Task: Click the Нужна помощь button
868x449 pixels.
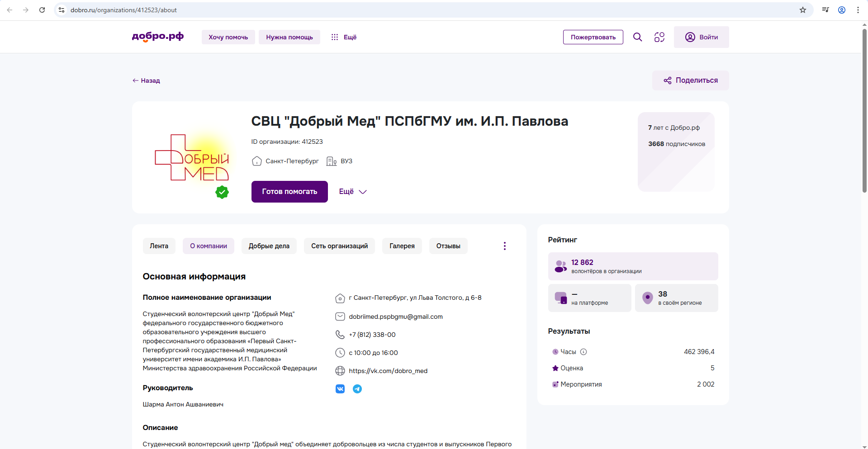Action: pyautogui.click(x=289, y=37)
